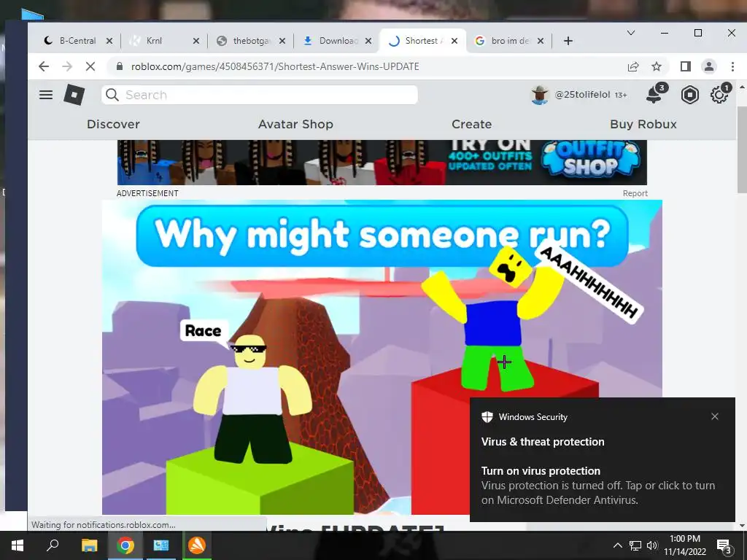Open the network tray icon
The width and height of the screenshot is (747, 560).
click(x=635, y=545)
